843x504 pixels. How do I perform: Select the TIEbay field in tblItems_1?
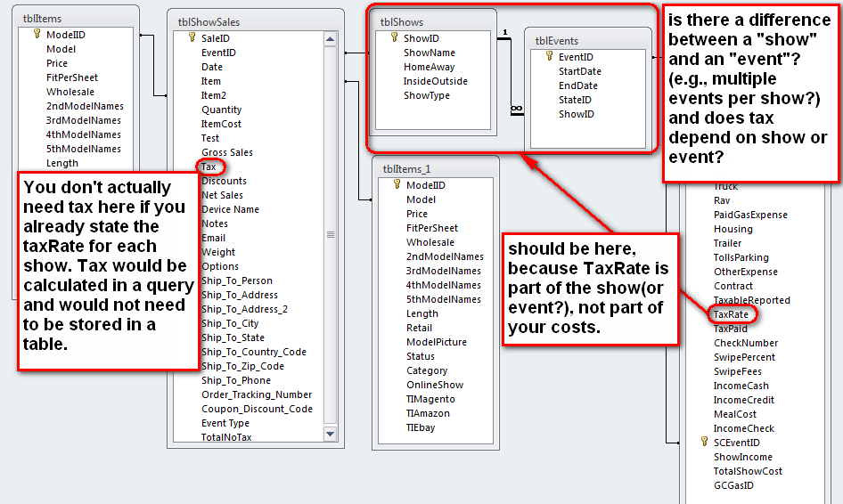tap(421, 427)
